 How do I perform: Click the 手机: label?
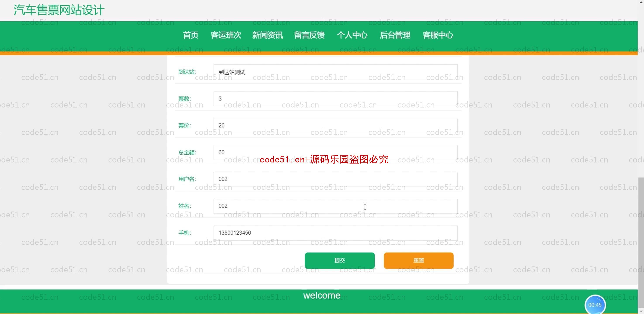(184, 233)
